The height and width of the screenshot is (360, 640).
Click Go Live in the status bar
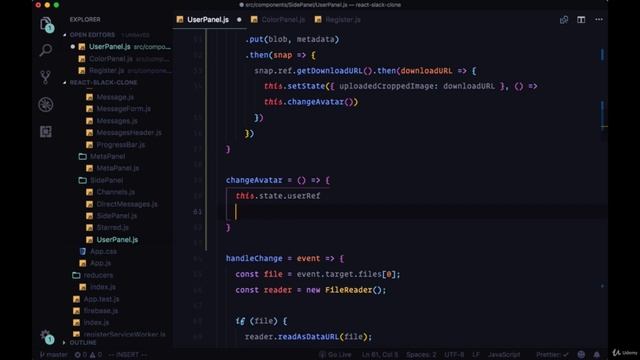tap(335, 355)
